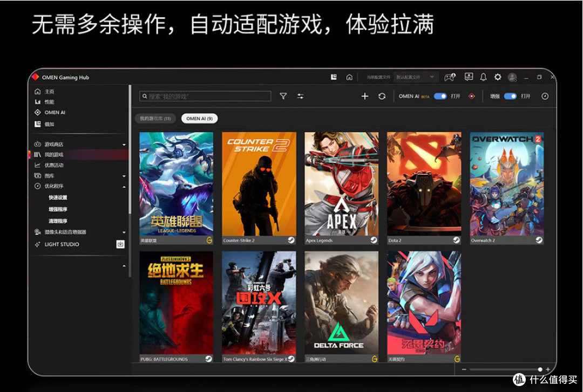Screen dimensions: 583x392
Task: Click the optimizer gauge icon in toolbar
Action: 545,96
